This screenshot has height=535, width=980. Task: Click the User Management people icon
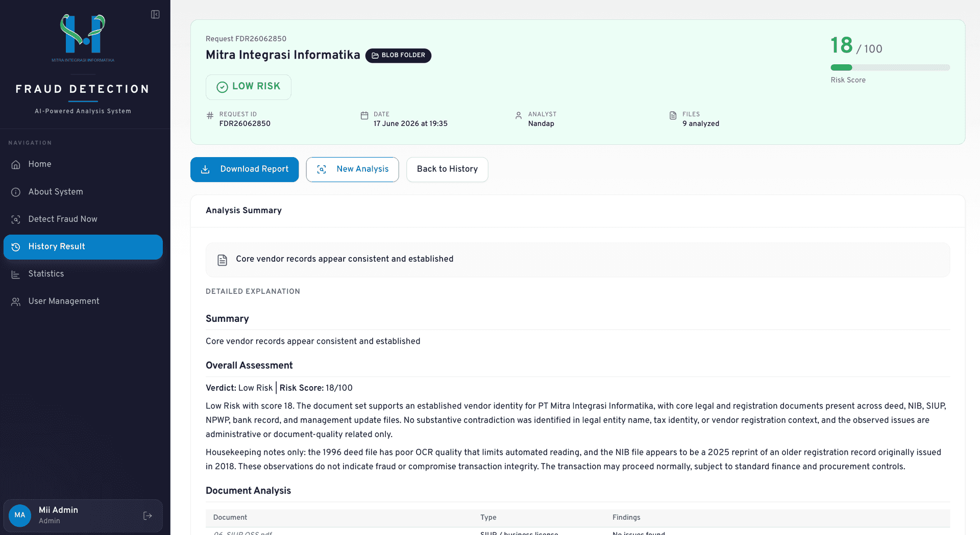click(16, 301)
